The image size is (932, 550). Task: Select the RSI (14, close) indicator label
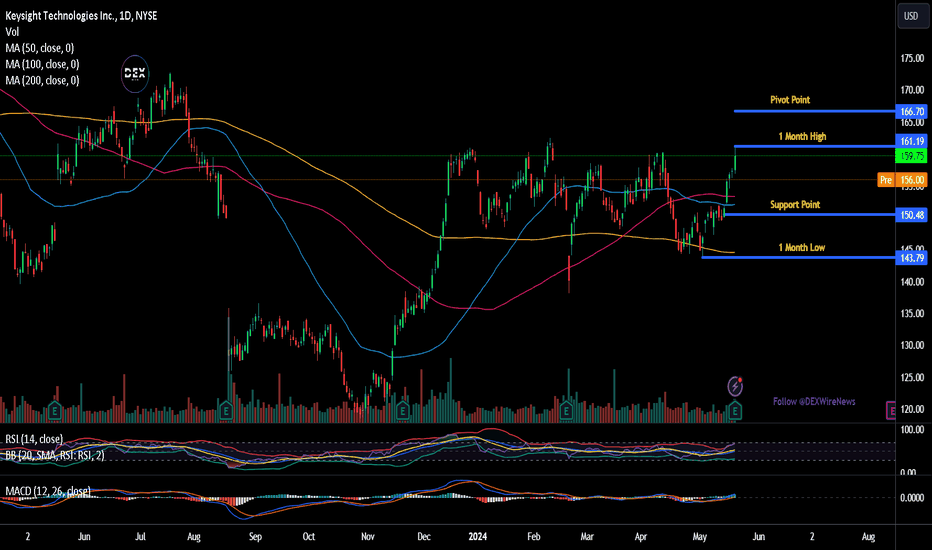coord(34,439)
